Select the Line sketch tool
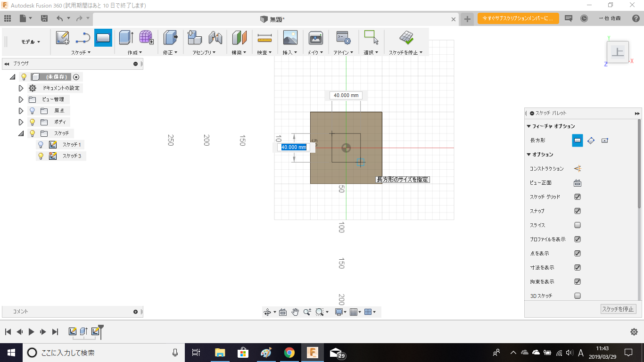Screen dimensions: 644x362 point(83,37)
